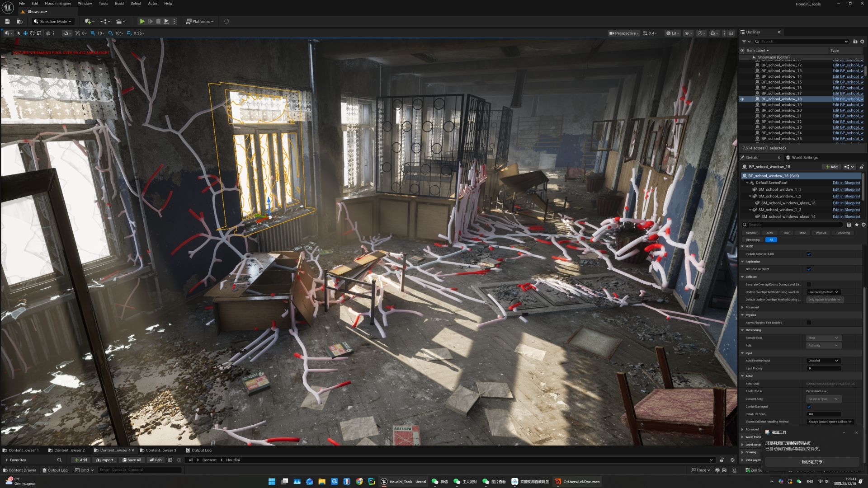
Task: Select the arrow Select tool in viewport
Action: point(19,33)
